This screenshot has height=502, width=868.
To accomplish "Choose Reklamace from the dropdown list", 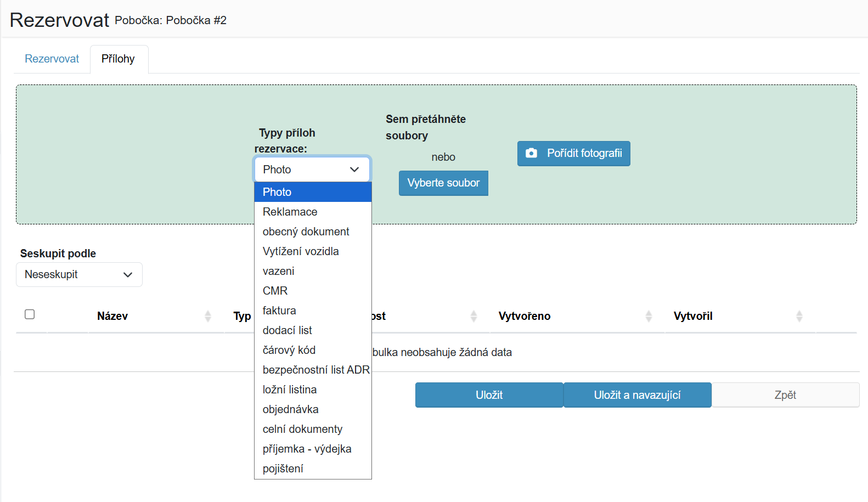I will [313, 212].
